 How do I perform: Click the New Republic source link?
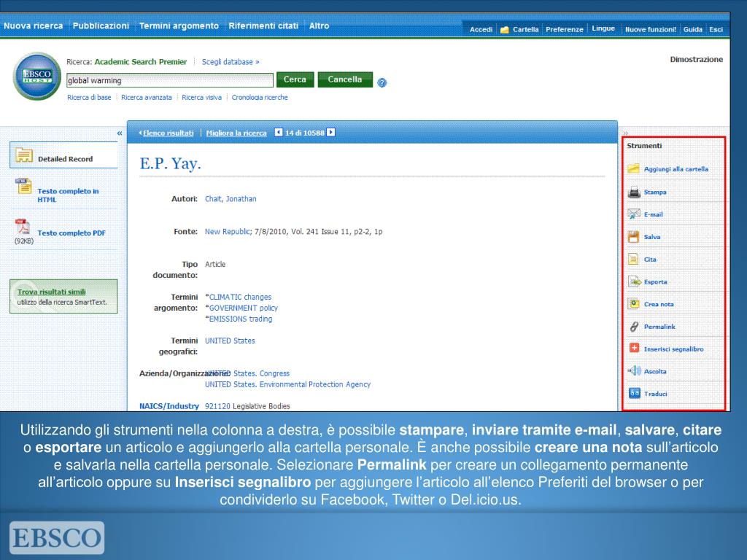tap(228, 231)
